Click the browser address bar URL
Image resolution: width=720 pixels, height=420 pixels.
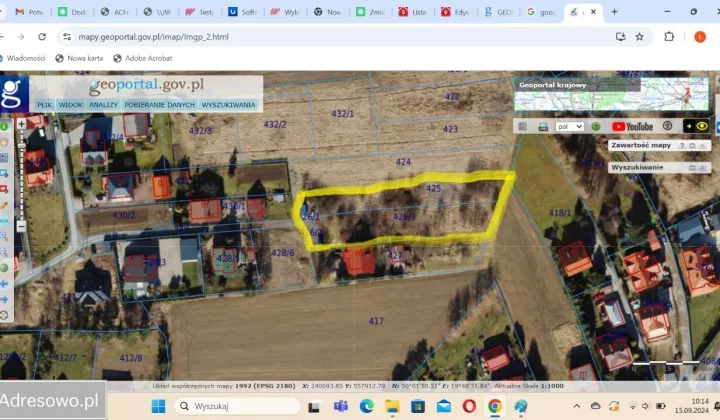pos(153,37)
